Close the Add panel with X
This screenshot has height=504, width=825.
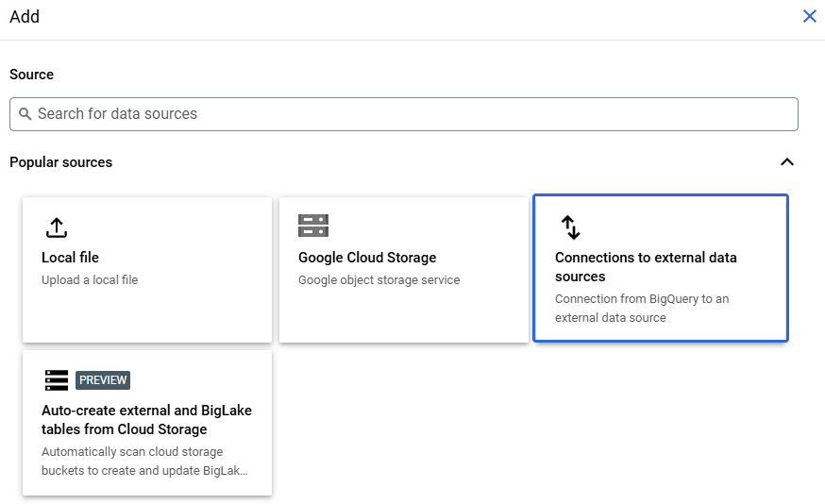click(x=809, y=16)
